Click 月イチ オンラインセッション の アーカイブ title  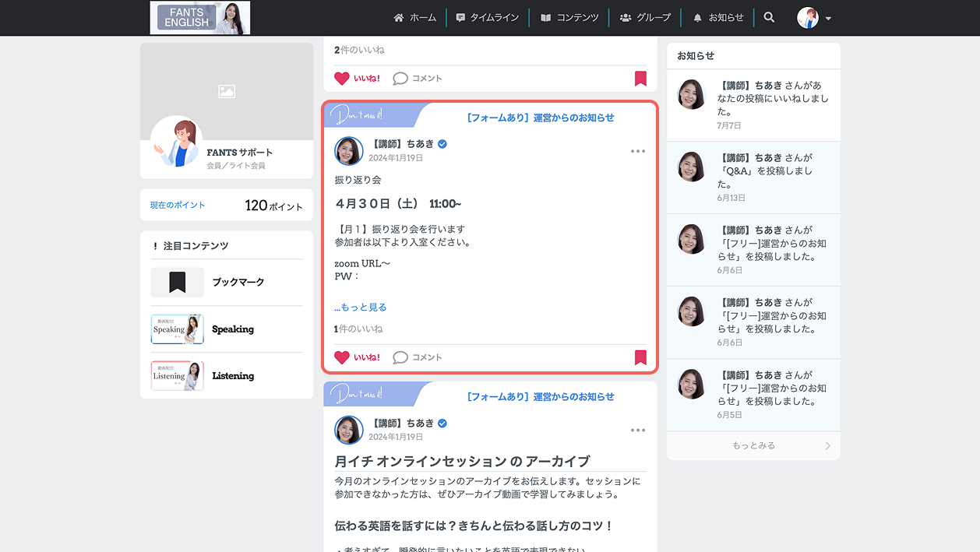pos(462,461)
